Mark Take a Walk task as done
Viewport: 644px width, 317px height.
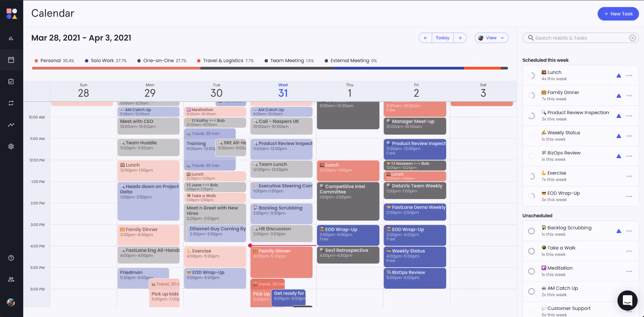pos(531,251)
